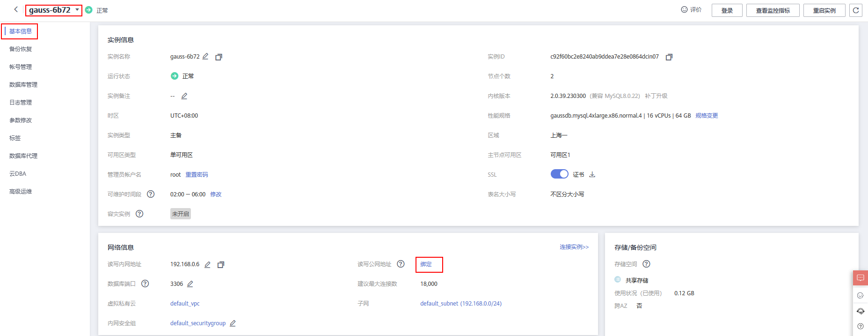Click 修改 for maintenance window
The height and width of the screenshot is (336, 868).
click(216, 194)
